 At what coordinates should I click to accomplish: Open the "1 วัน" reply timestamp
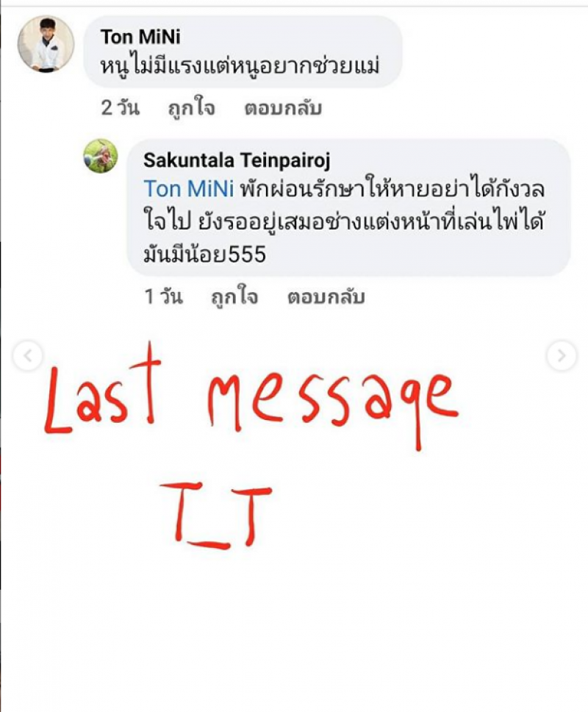[x=163, y=297]
